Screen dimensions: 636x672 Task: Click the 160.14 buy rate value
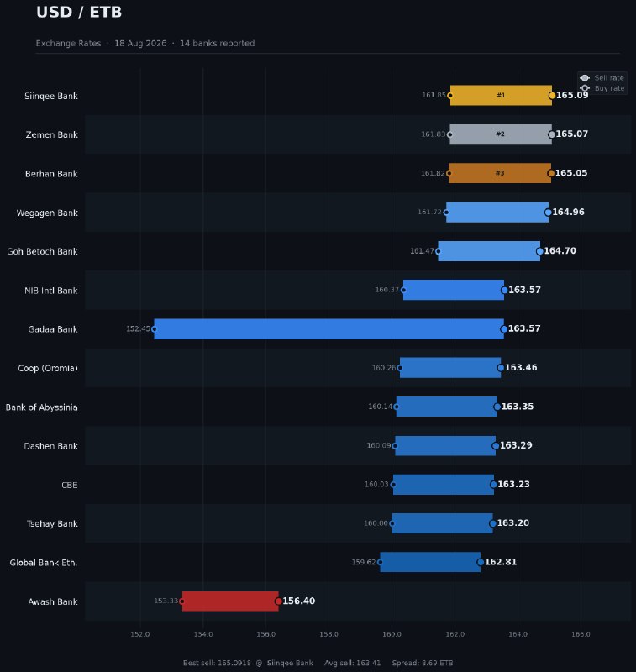380,407
